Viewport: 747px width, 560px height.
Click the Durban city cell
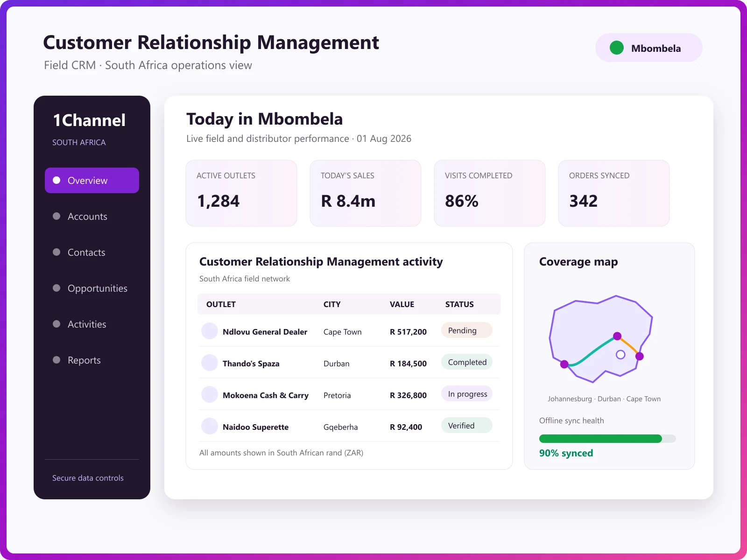tap(336, 364)
